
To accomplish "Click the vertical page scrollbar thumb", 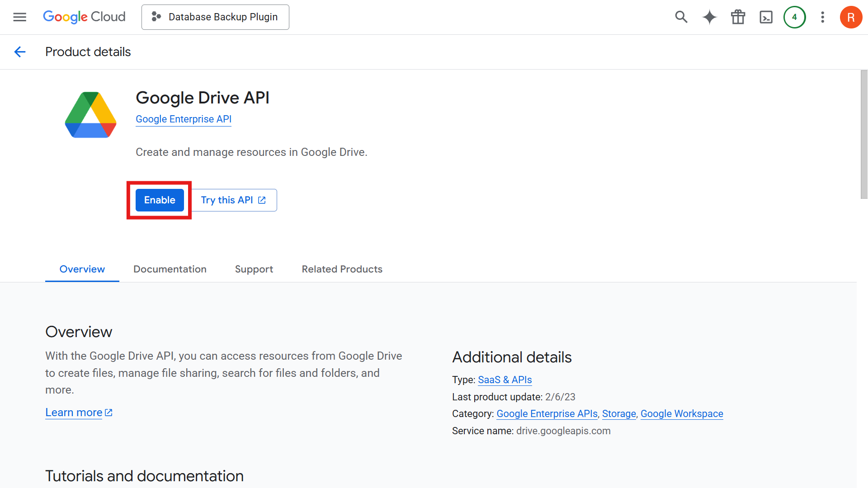I will tap(864, 135).
